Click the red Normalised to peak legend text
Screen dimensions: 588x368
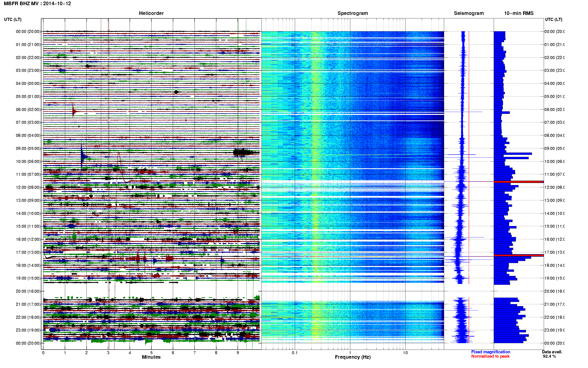pyautogui.click(x=490, y=356)
